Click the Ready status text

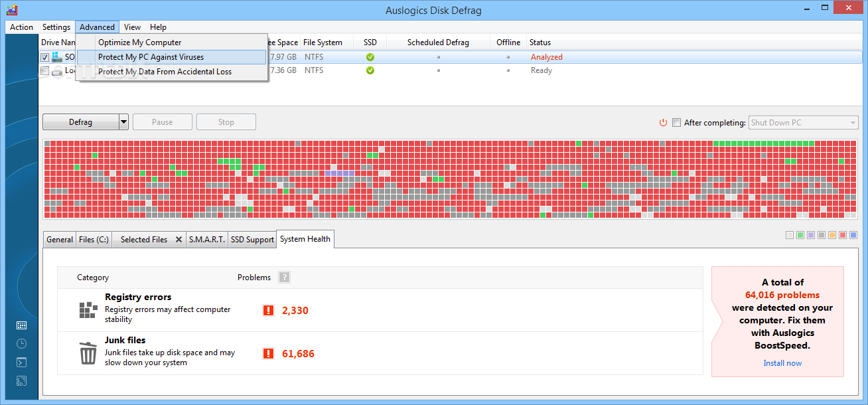542,70
